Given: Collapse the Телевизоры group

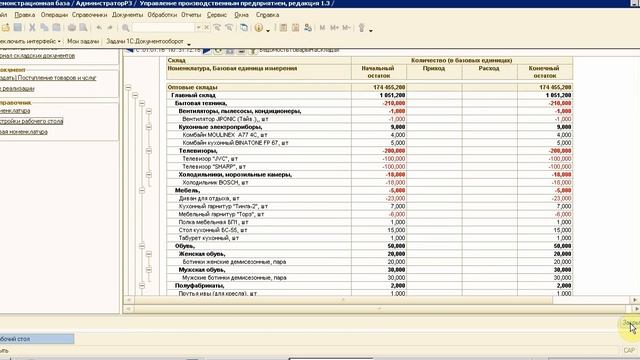Looking at the screenshot, I should point(149,151).
